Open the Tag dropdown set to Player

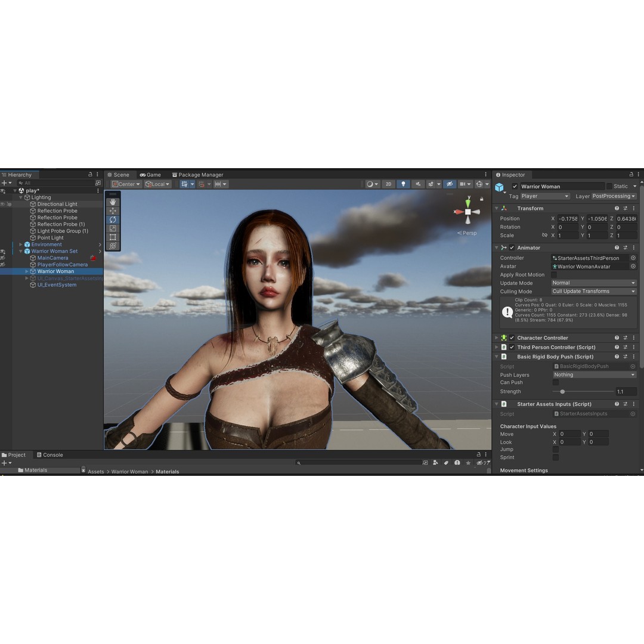[545, 196]
